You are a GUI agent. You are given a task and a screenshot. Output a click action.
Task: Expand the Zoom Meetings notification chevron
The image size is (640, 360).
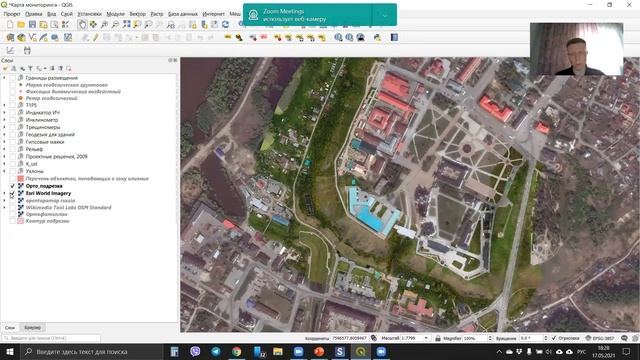pos(384,15)
